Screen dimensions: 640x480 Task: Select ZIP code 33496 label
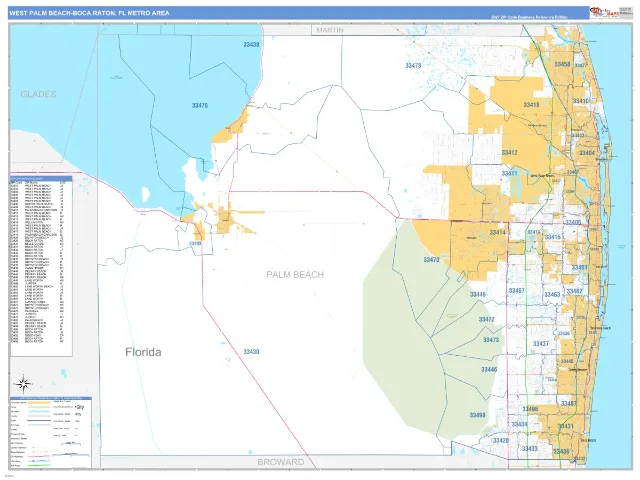coord(530,409)
